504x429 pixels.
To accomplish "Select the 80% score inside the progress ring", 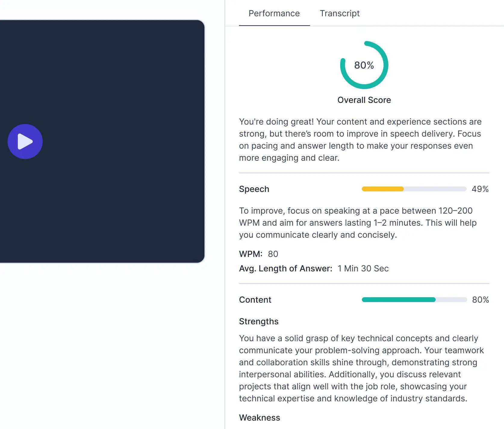I will (364, 65).
